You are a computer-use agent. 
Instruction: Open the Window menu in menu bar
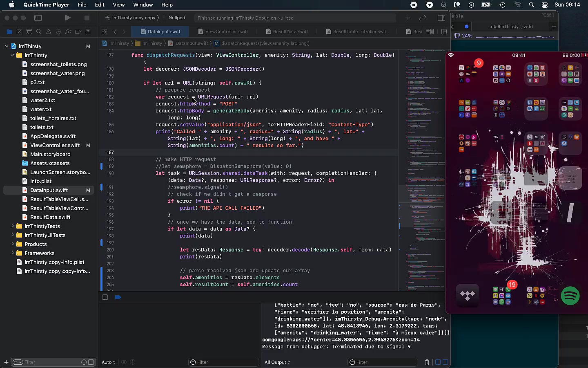coord(143,5)
